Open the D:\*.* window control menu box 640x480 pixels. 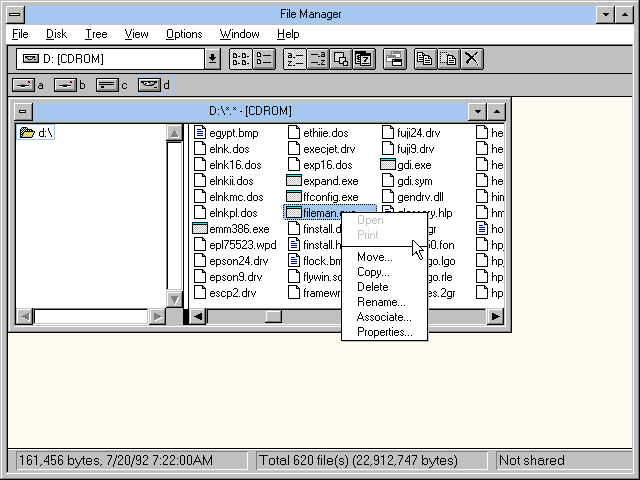click(24, 111)
